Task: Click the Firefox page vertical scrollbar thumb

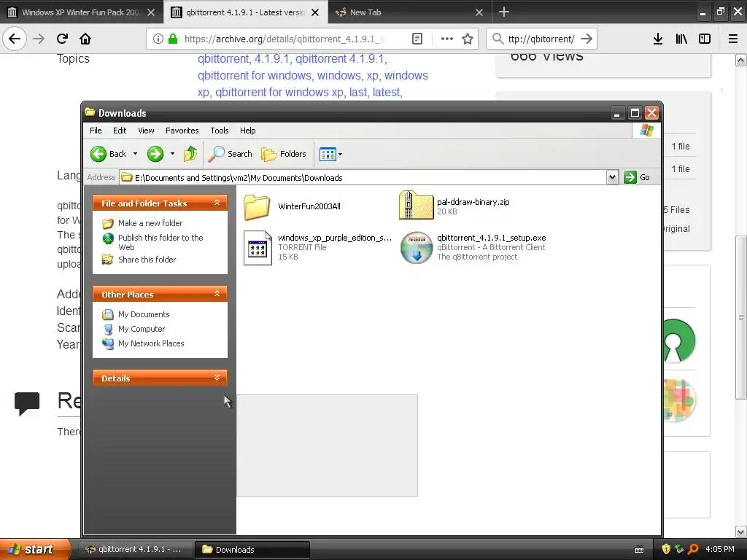Action: (740, 317)
